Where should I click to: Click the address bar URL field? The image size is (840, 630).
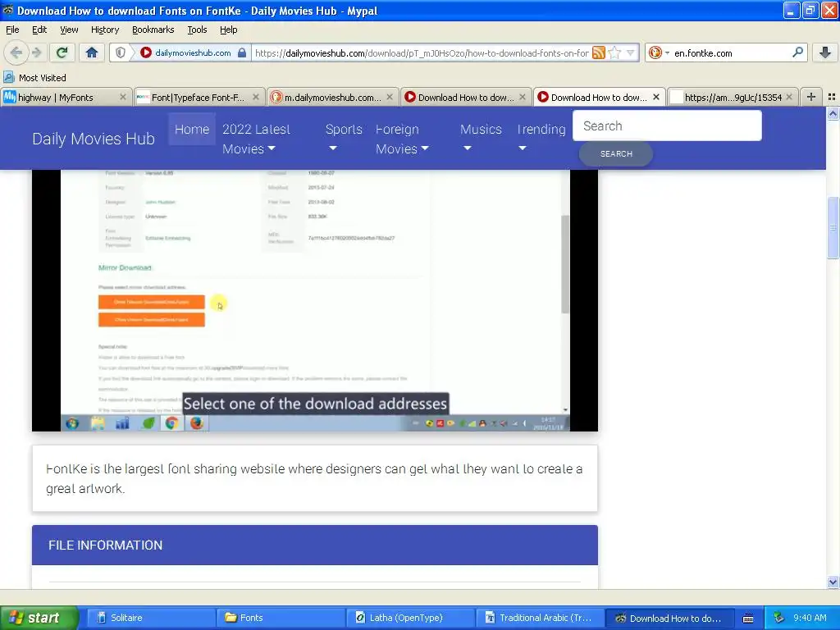[x=422, y=52]
